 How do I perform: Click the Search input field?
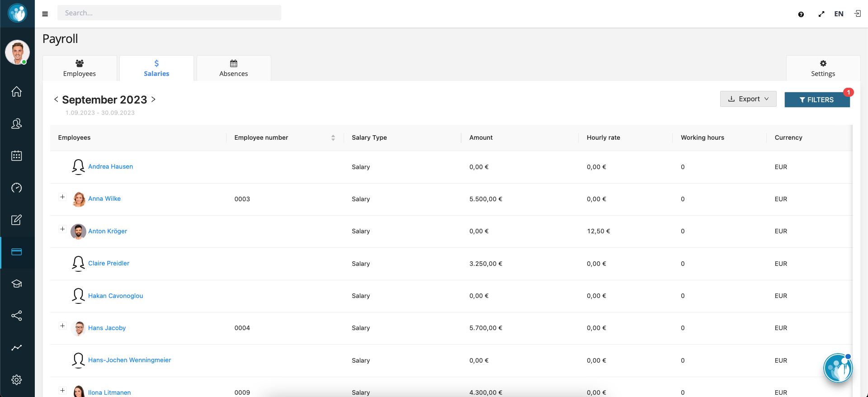[x=169, y=13]
